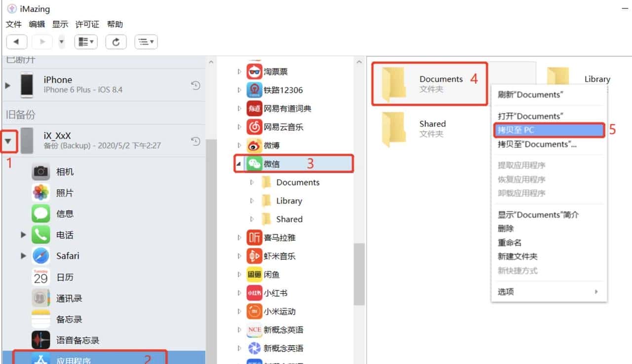
Task: Select the 日历 (Calendar) sidebar icon
Action: (40, 277)
